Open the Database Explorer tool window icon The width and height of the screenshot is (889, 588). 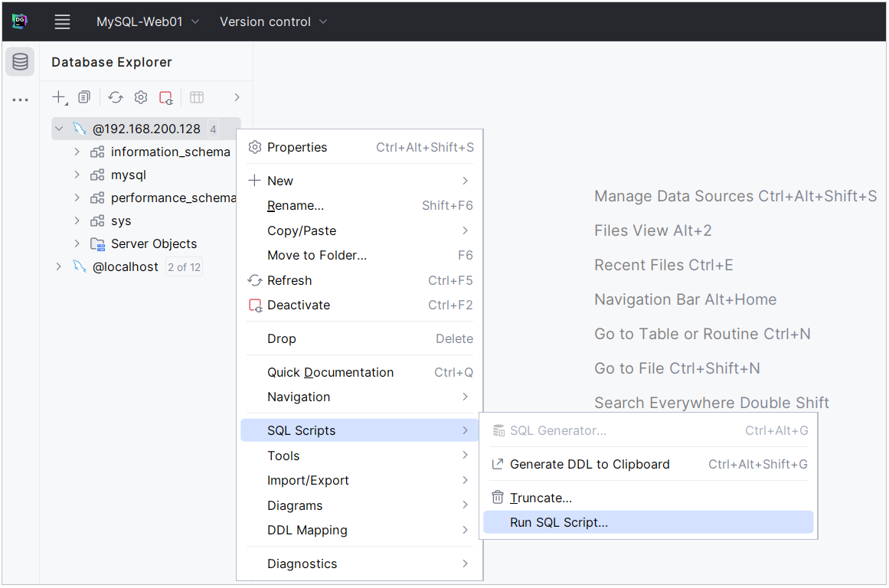click(x=20, y=62)
